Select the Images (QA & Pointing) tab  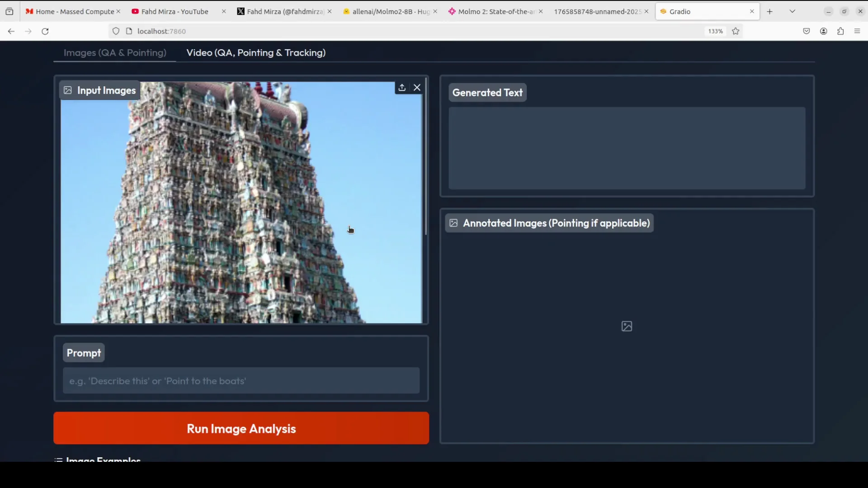point(115,53)
